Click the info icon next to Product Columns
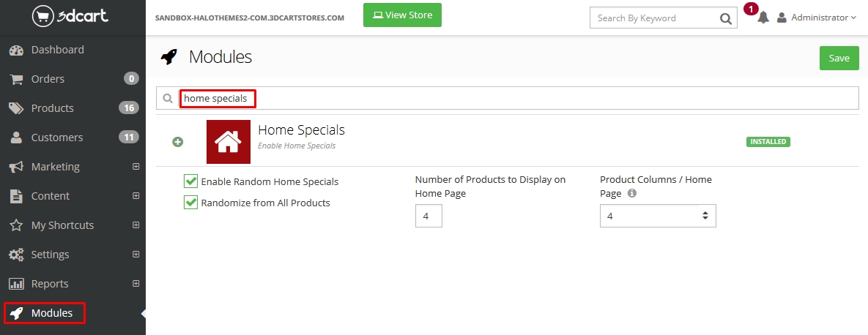 coord(632,194)
